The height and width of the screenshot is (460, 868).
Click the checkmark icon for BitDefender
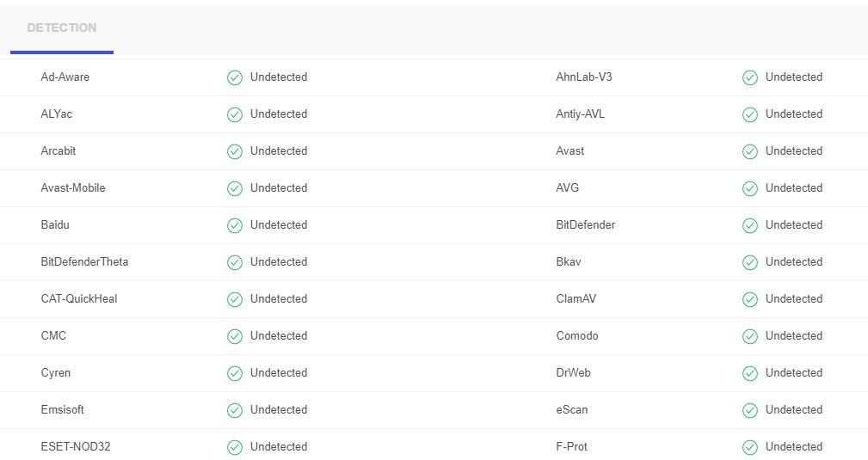tap(750, 225)
